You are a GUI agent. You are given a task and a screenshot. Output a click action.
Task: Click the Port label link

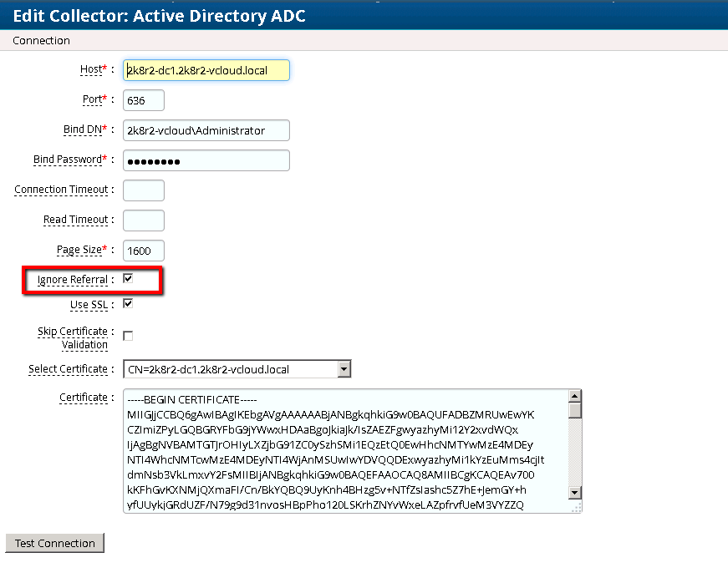coord(94,99)
